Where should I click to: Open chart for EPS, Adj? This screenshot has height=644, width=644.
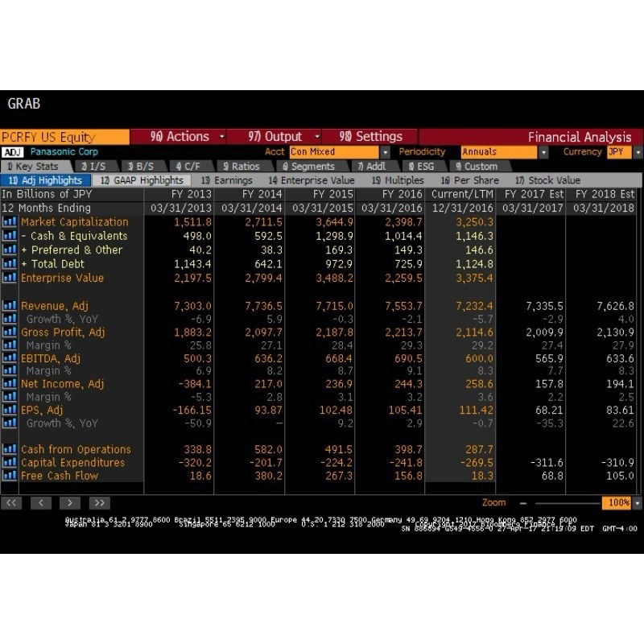pyautogui.click(x=9, y=411)
